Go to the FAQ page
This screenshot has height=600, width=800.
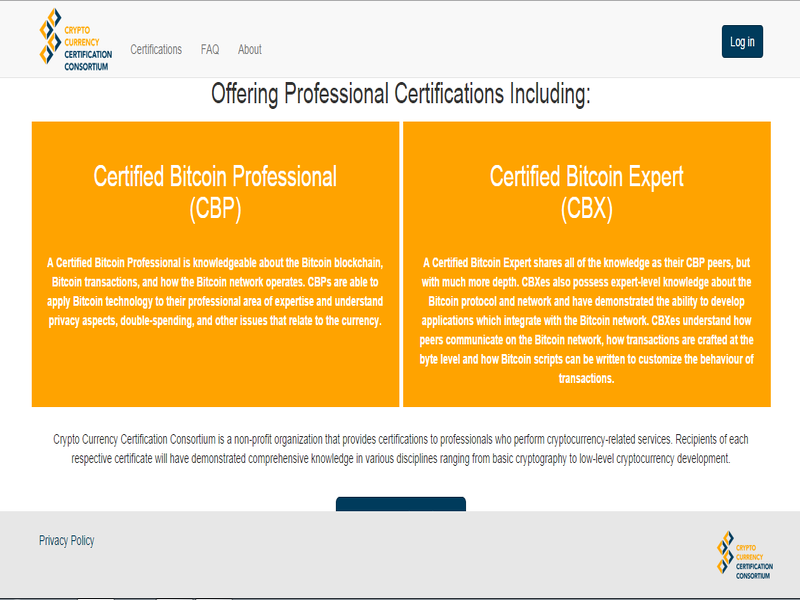click(x=210, y=49)
